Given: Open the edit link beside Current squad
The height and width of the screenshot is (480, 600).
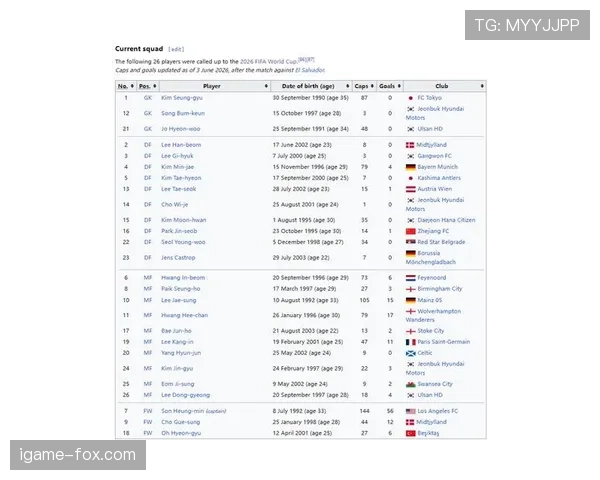Looking at the screenshot, I should 176,49.
